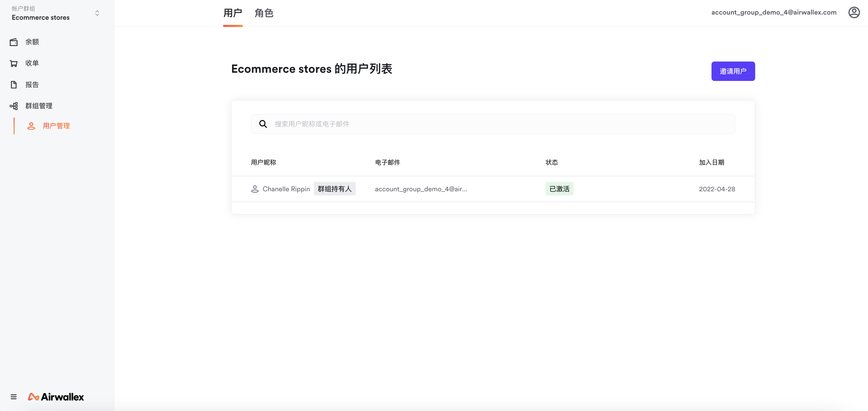Click the 电子邮件 column header
868x411 pixels.
(x=388, y=162)
